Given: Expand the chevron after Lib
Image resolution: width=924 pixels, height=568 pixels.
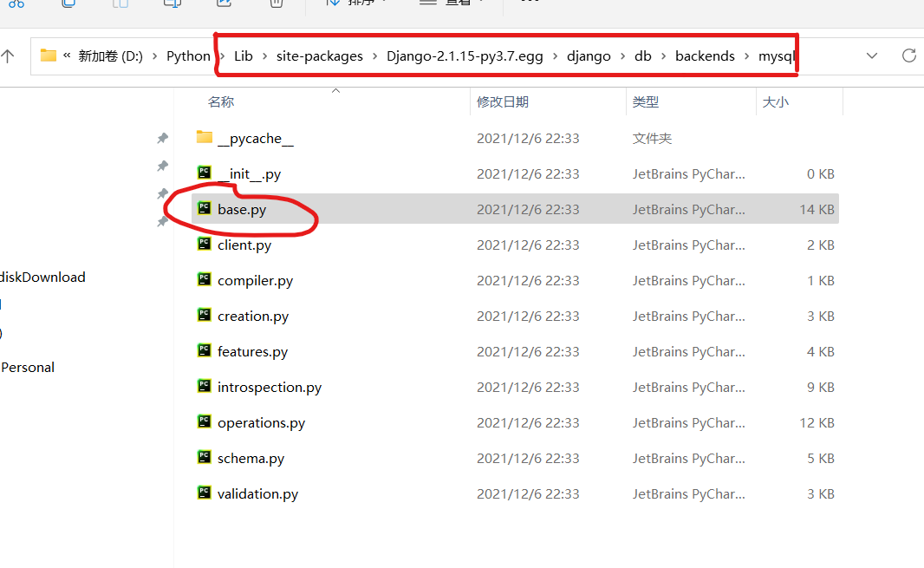Looking at the screenshot, I should coord(264,56).
